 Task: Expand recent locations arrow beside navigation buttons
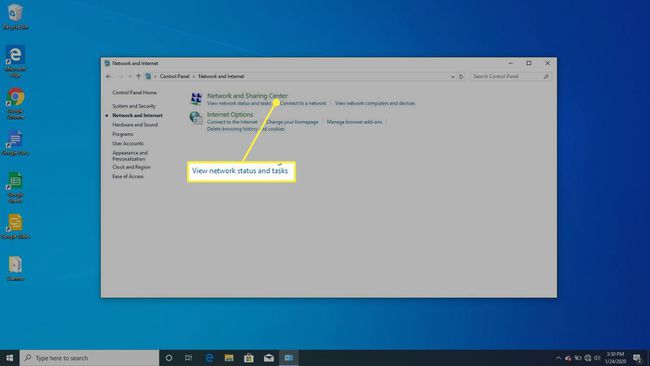[x=130, y=76]
